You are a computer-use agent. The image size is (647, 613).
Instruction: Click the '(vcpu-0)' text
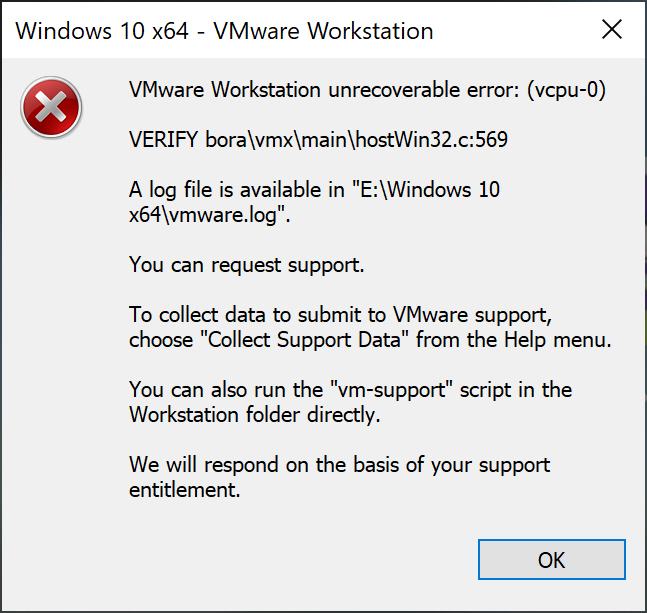tap(566, 90)
